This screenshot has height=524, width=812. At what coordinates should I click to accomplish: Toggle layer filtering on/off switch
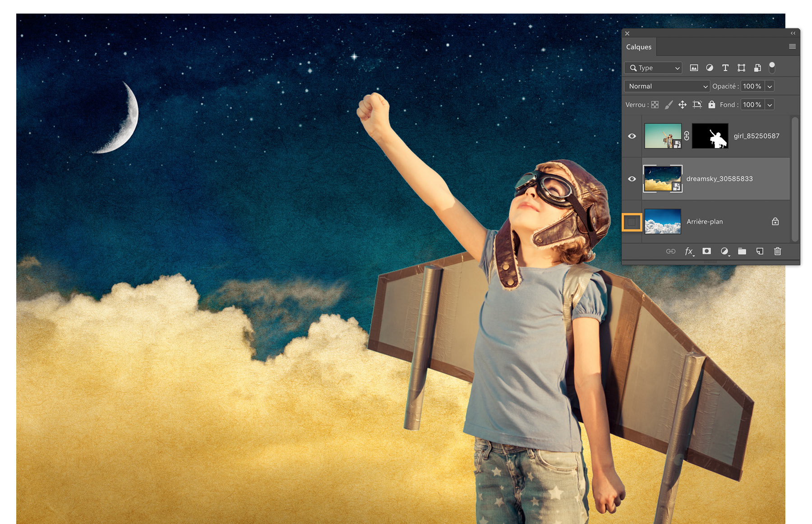[x=772, y=68]
